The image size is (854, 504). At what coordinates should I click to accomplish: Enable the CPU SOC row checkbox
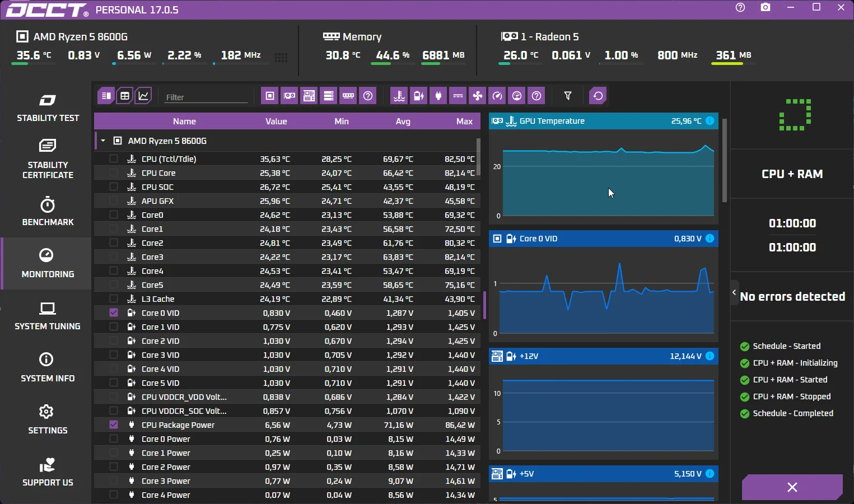tap(114, 187)
